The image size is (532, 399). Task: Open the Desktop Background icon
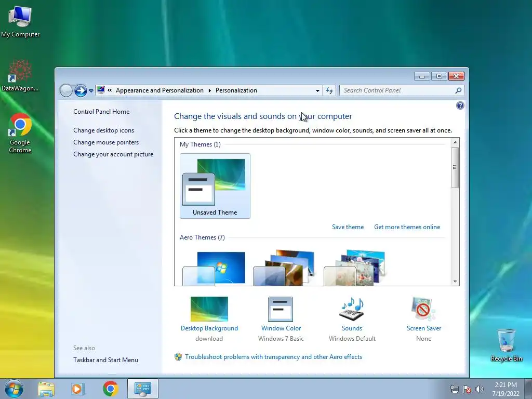pos(209,309)
